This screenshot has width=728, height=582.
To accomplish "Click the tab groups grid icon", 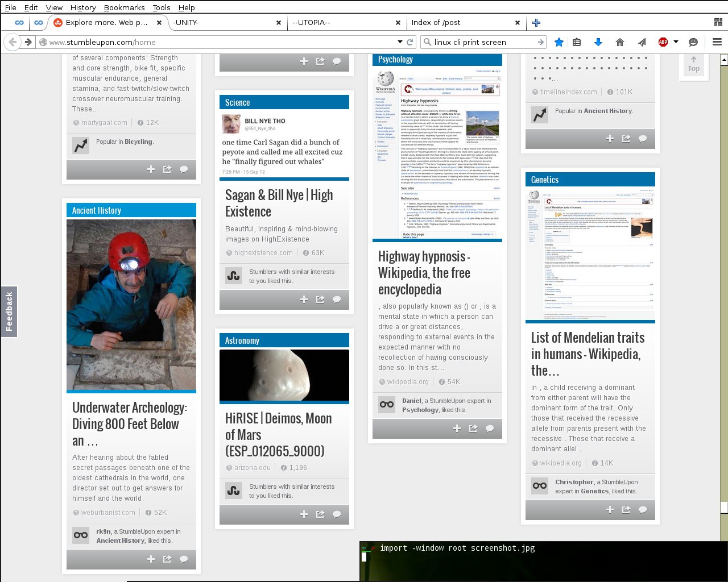I will click(x=718, y=23).
